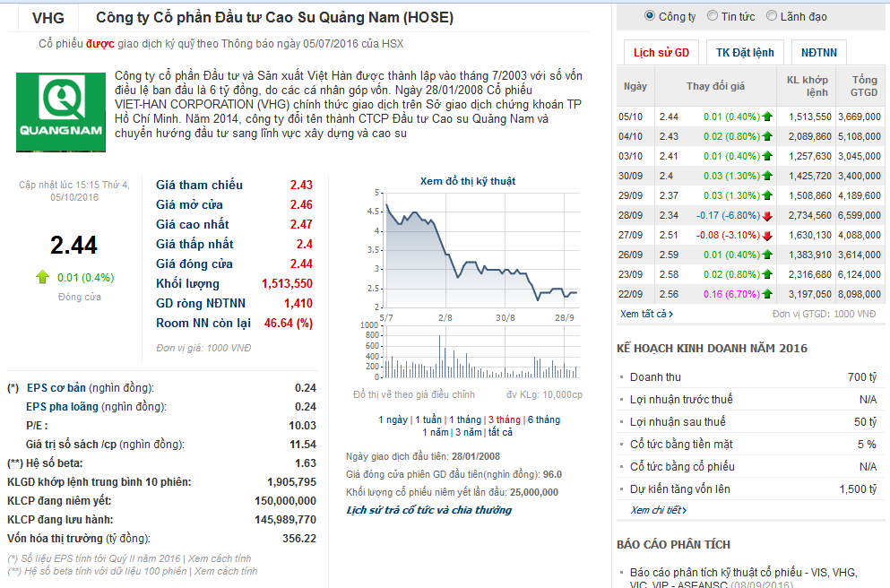Click up arrow icon in 22/09 history row
The width and height of the screenshot is (890, 588).
pos(767,294)
